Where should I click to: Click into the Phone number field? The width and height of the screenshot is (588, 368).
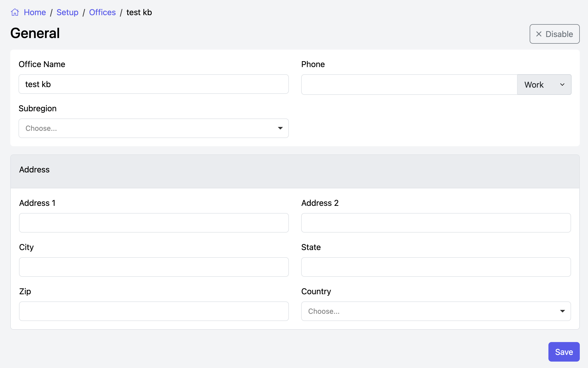click(409, 85)
